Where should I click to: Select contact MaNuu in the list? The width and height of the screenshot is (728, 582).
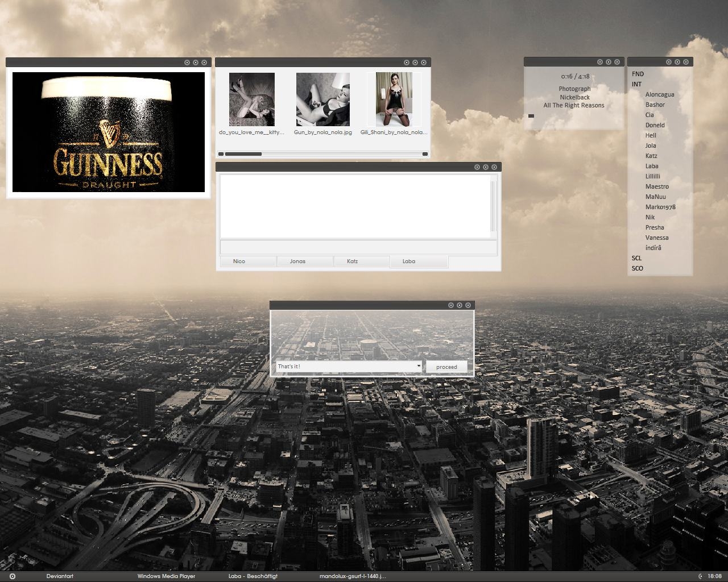click(656, 197)
